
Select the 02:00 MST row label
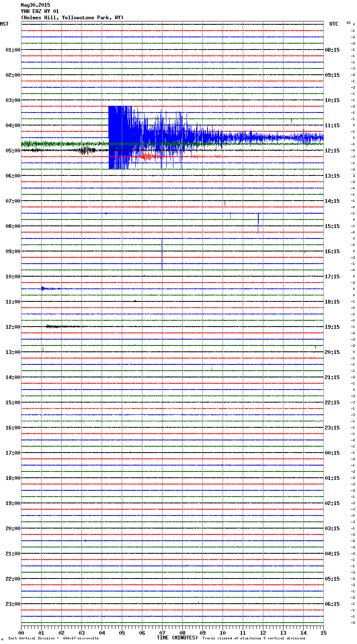13,75
